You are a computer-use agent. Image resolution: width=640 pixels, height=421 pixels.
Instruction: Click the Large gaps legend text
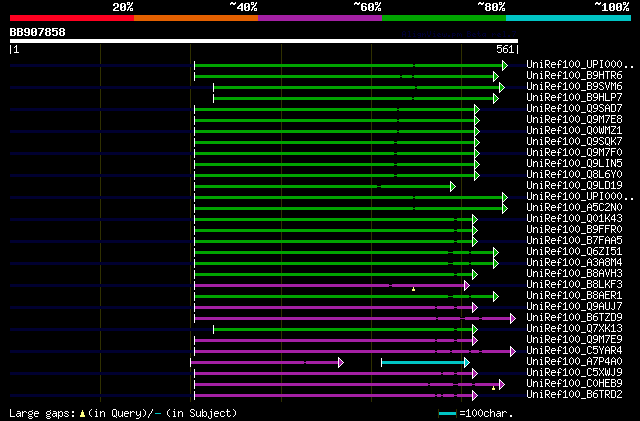pyautogui.click(x=42, y=414)
